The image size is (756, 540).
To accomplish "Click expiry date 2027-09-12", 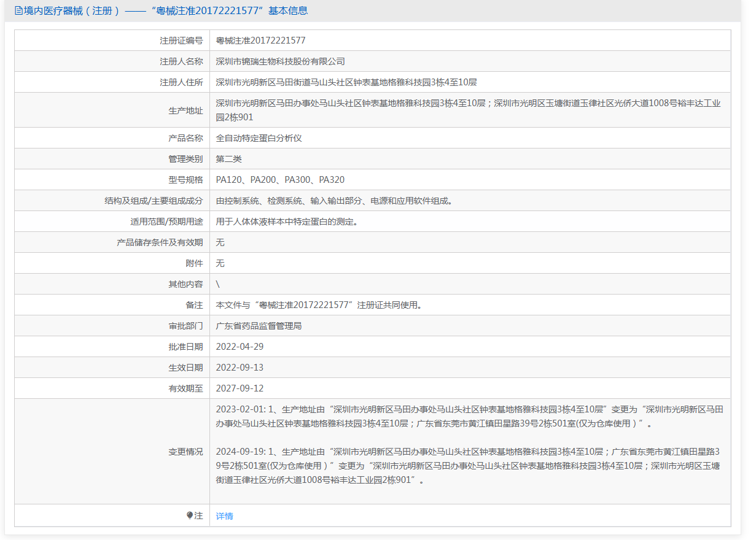I will [x=240, y=388].
